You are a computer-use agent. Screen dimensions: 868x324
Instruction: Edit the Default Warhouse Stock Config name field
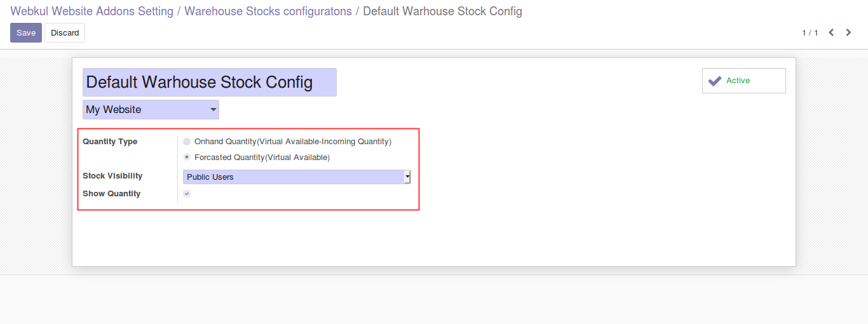coord(209,83)
